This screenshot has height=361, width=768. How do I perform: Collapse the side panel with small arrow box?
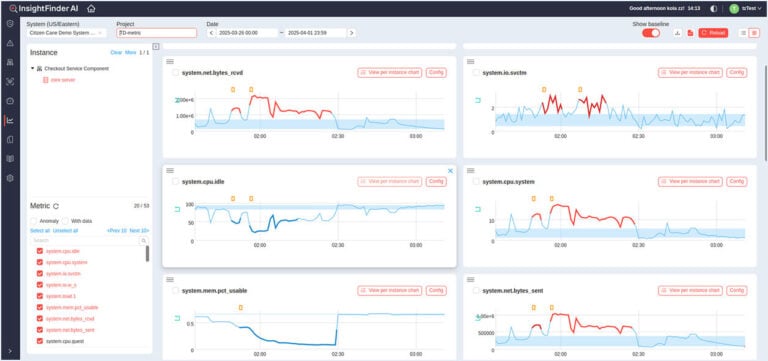tap(156, 47)
